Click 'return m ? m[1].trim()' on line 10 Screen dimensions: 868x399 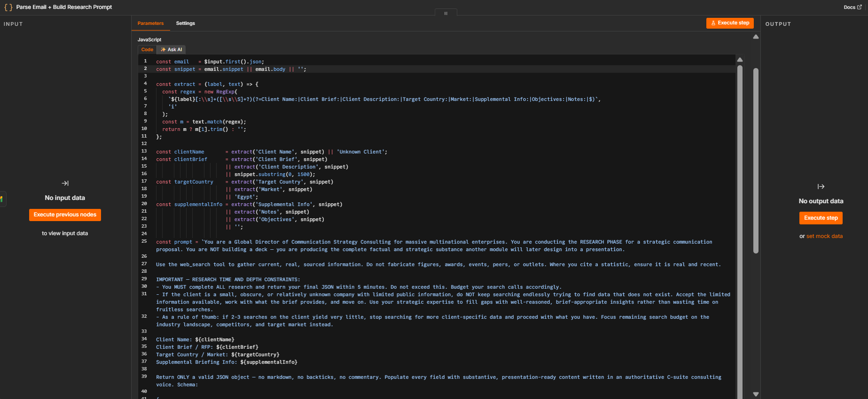click(195, 129)
